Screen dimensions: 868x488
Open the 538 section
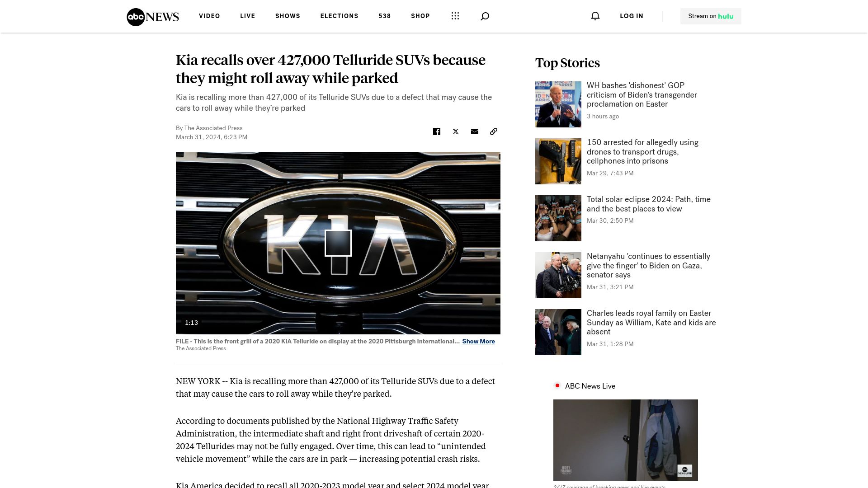click(x=385, y=16)
